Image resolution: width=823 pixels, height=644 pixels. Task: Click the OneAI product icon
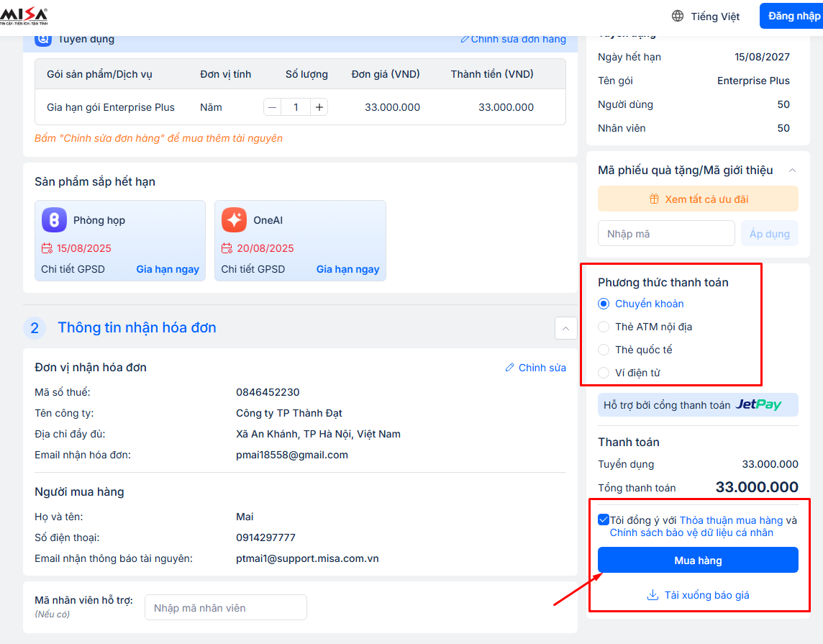coord(234,220)
